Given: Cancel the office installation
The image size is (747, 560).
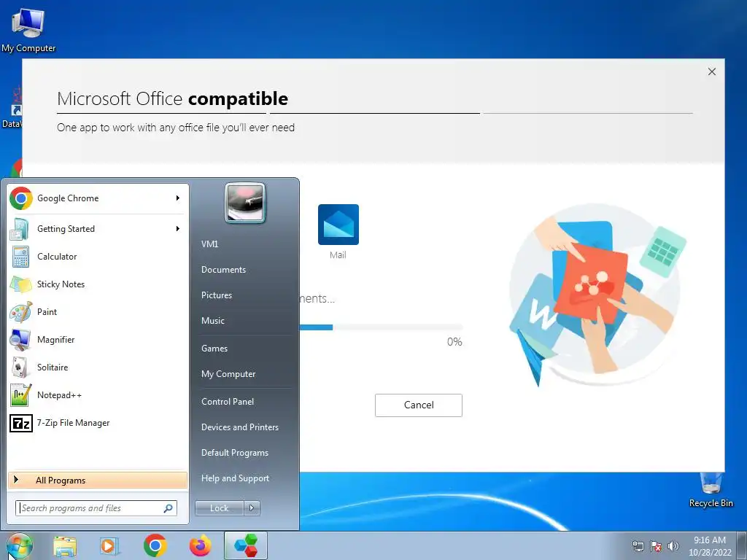Looking at the screenshot, I should (418, 405).
